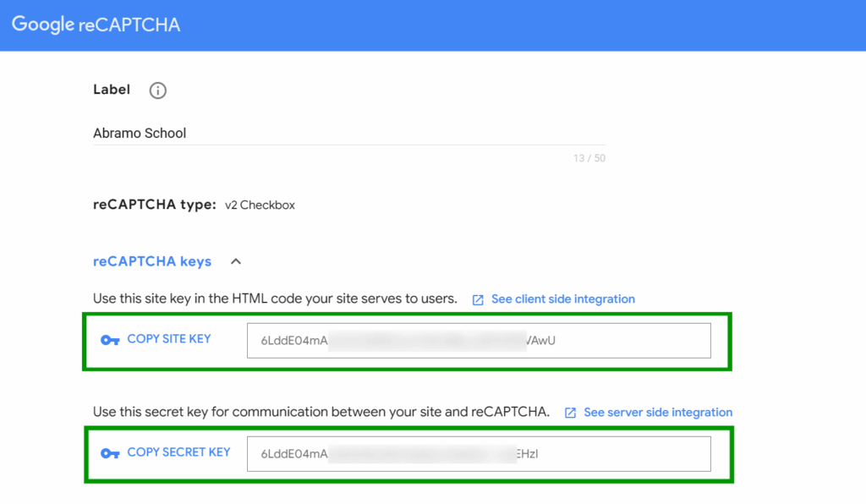Click the chevron next to reCAPTCHA keys
The height and width of the screenshot is (504, 866).
coord(235,261)
